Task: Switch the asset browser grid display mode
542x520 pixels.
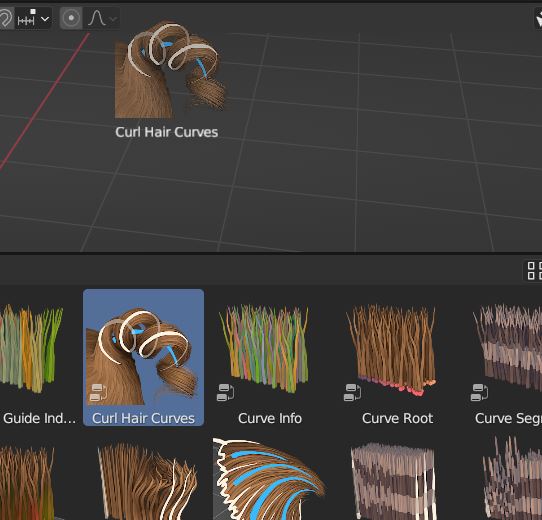Action: click(534, 270)
